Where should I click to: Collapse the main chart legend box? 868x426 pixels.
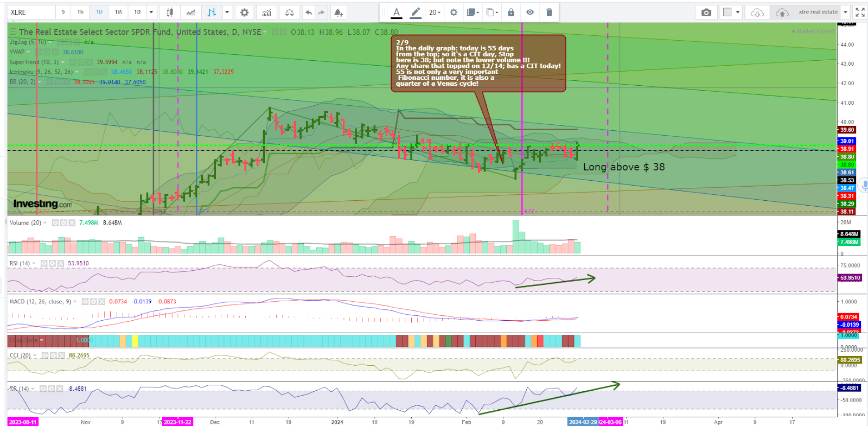[13, 32]
